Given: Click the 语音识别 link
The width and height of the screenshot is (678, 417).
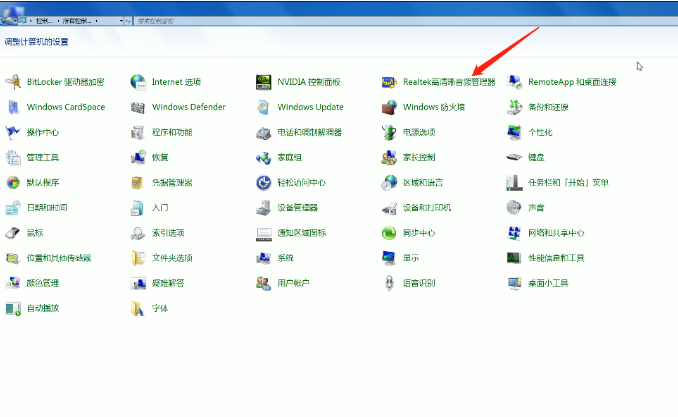Looking at the screenshot, I should pos(419,283).
